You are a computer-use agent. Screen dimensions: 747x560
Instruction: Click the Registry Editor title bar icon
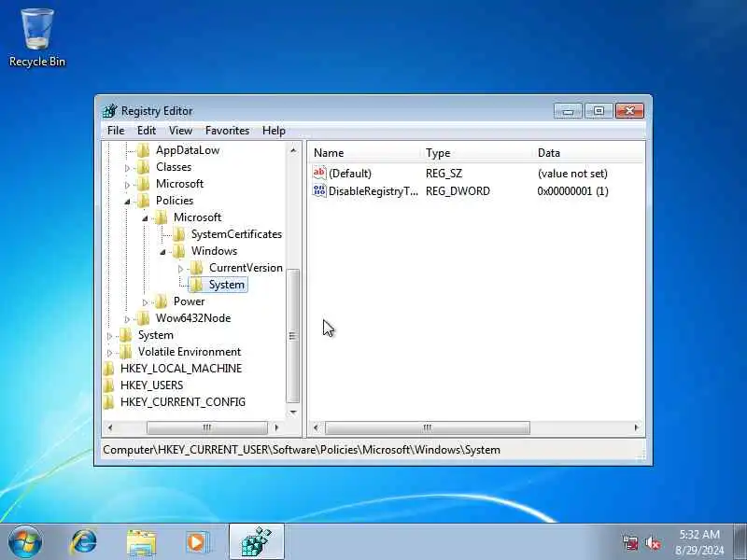click(109, 111)
